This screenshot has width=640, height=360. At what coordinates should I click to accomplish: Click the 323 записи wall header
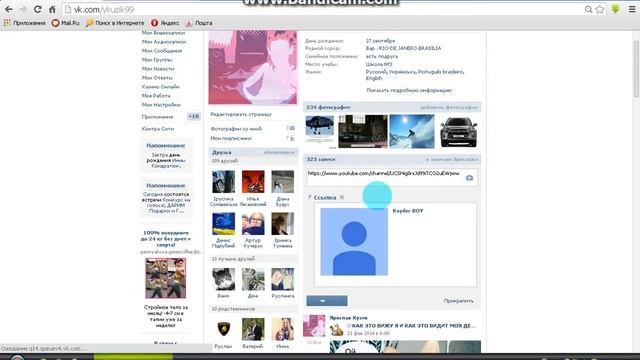321,159
